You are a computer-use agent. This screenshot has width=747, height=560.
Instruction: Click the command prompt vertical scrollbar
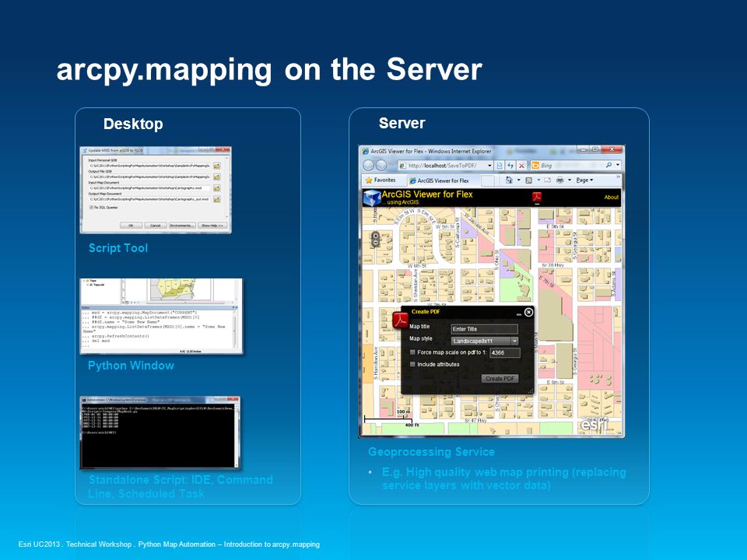(x=237, y=436)
